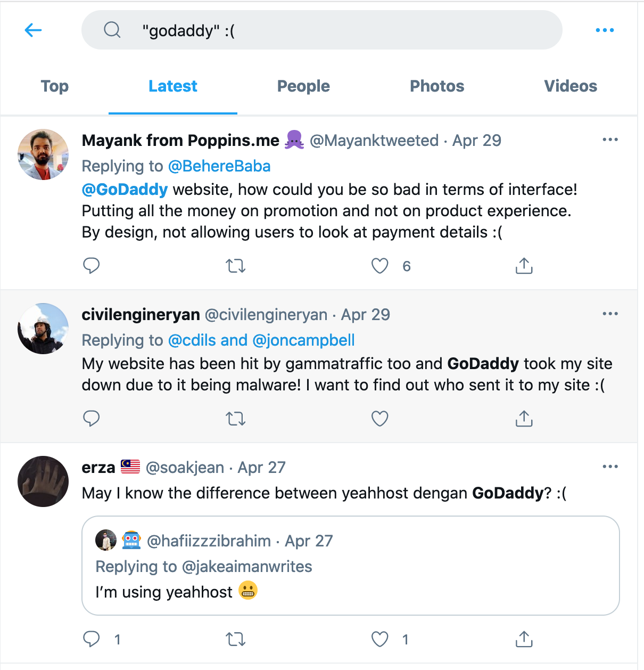Image resolution: width=644 pixels, height=670 pixels.
Task: Reply to erza's tweet
Action: click(x=92, y=639)
